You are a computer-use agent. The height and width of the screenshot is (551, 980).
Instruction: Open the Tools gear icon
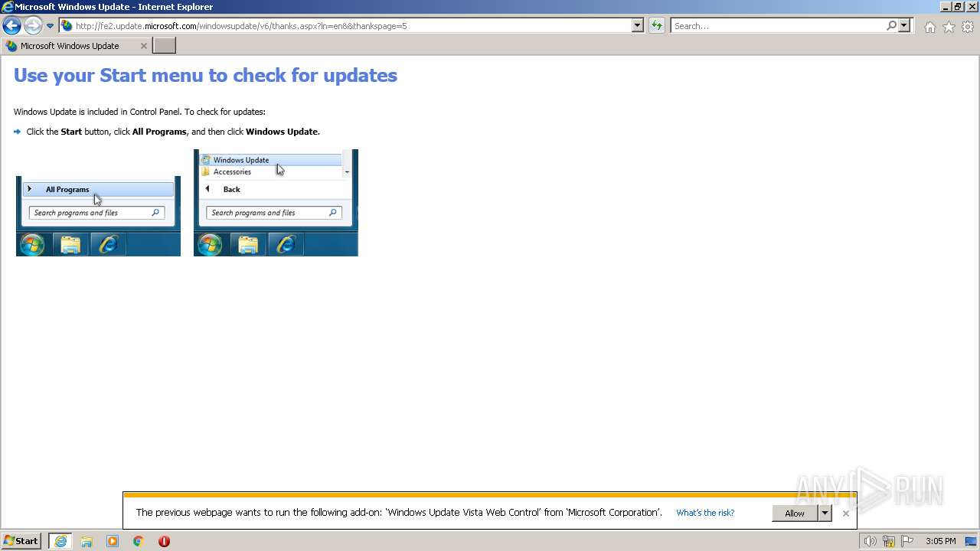pyautogui.click(x=968, y=27)
